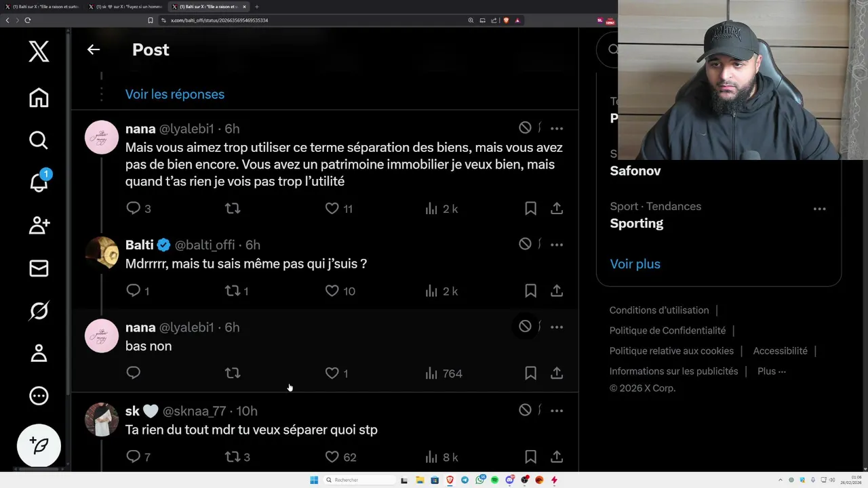Reply to Balti's Mdrrrrr post
Viewport: 868px width, 488px height.
[134, 291]
